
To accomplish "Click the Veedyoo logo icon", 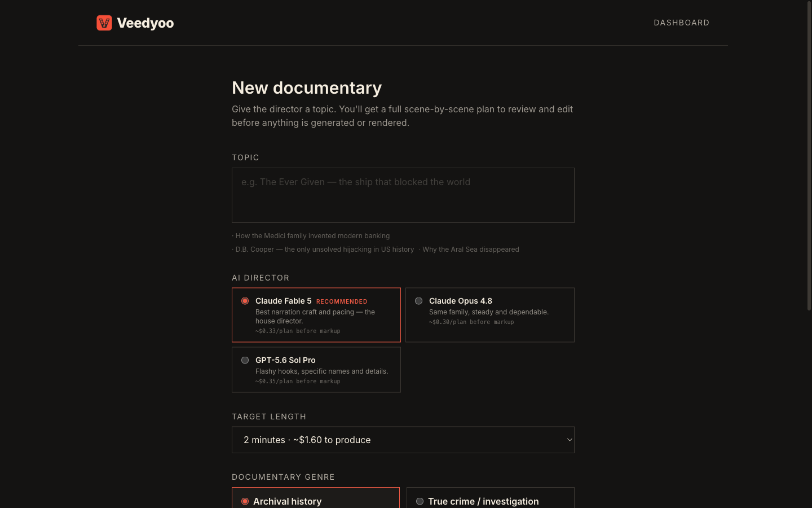I will [104, 23].
